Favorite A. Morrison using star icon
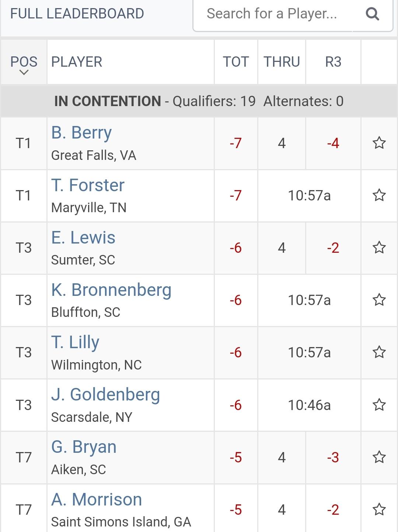 379,510
